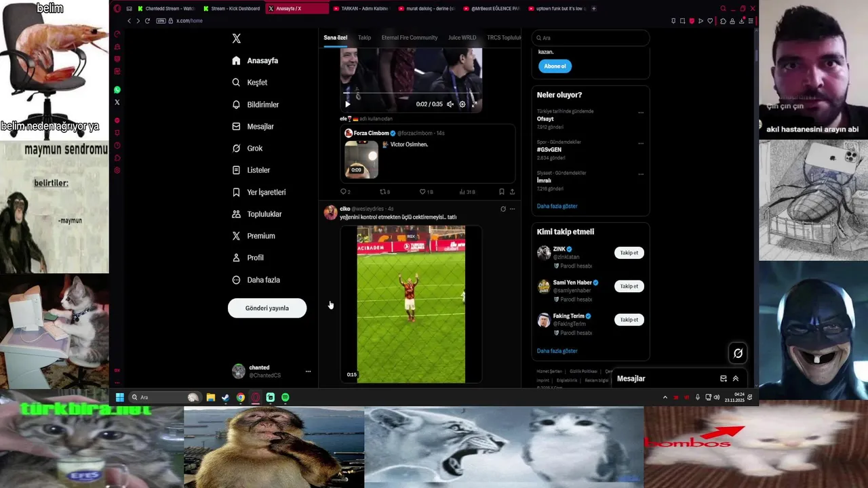This screenshot has height=488, width=868.
Task: Follow Faking Terim with Takip et
Action: (629, 319)
